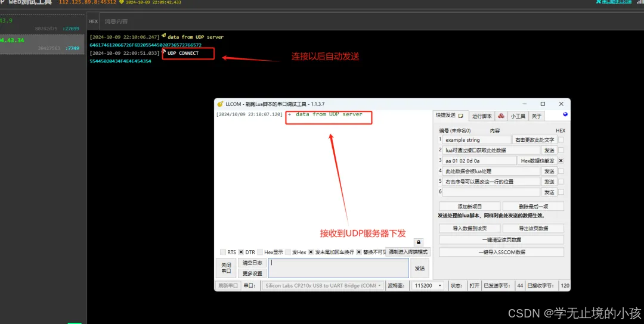644x324 pixels.
Task: Click the 导入数据到该页 button
Action: [x=469, y=229]
